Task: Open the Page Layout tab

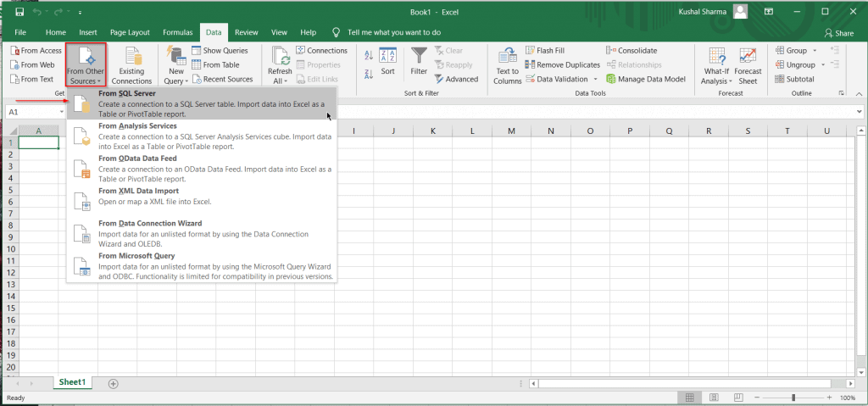Action: coord(130,33)
